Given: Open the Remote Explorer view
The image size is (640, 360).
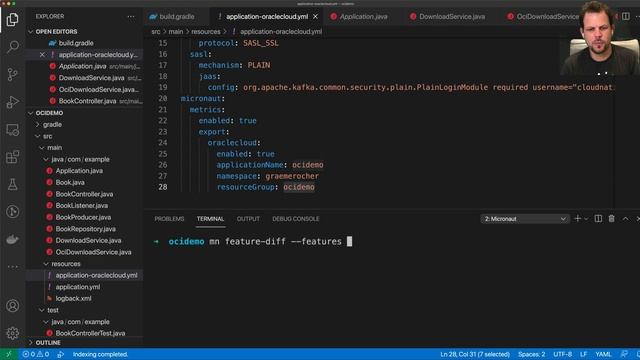Looking at the screenshot, I should 12,129.
